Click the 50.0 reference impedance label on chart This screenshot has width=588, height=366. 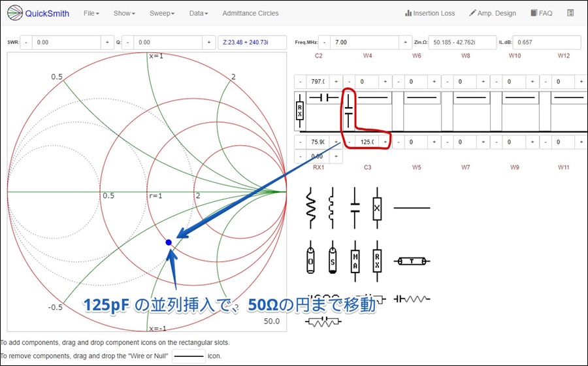click(x=272, y=322)
